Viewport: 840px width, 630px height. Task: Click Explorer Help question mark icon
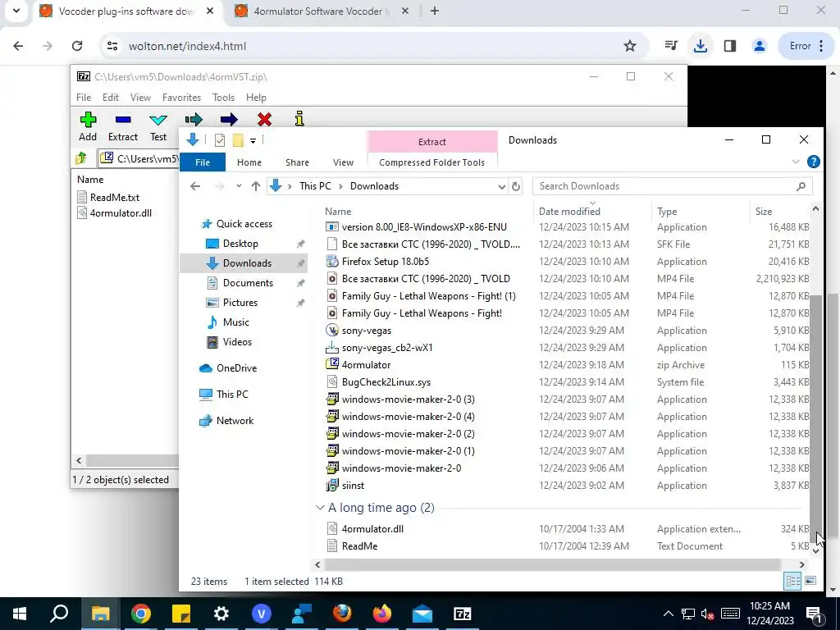(x=813, y=162)
